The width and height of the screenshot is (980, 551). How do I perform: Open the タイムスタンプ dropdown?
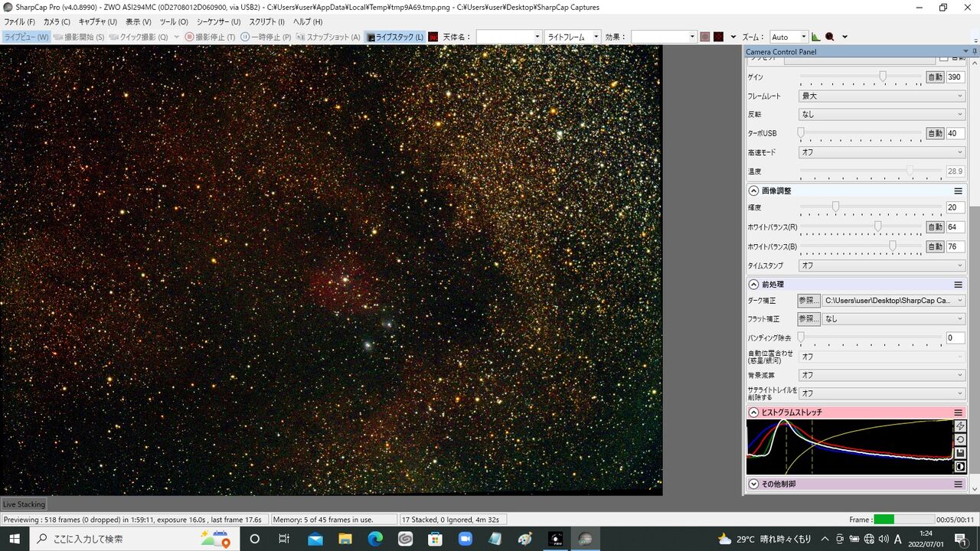tap(882, 266)
